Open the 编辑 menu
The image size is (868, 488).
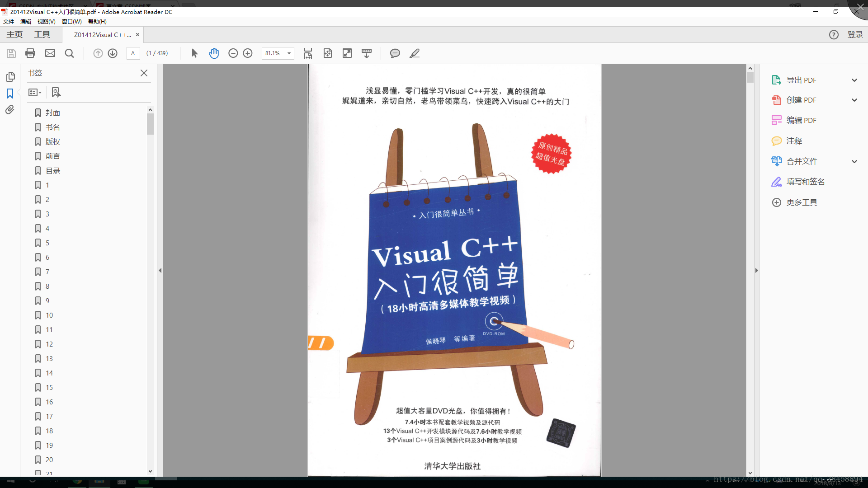pos(26,21)
